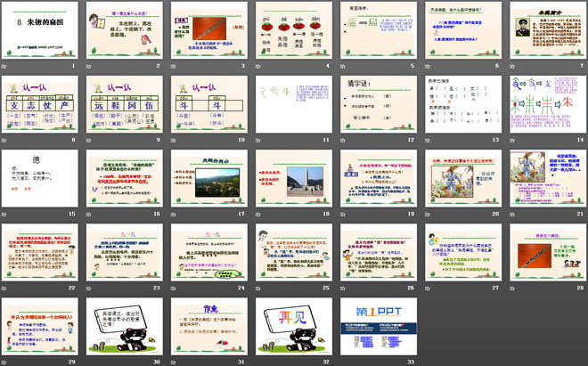588x366 pixels.
Task: Select slide 14 with large 朱 character decomposition
Action: pyautogui.click(x=545, y=105)
